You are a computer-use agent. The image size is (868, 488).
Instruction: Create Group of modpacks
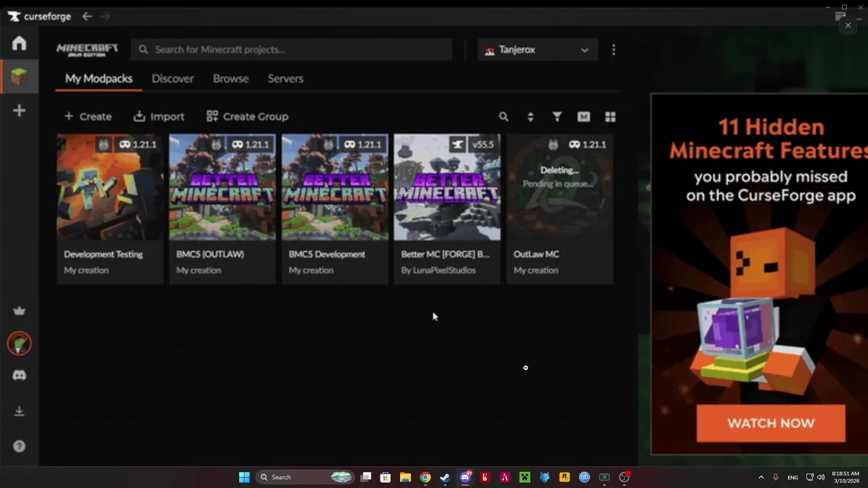click(x=248, y=117)
